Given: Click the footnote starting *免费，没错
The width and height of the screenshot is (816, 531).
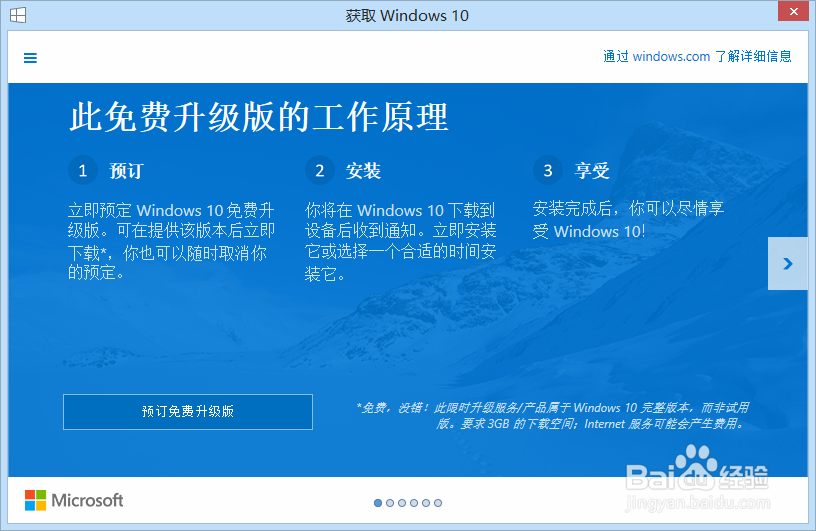Looking at the screenshot, I should point(553,415).
